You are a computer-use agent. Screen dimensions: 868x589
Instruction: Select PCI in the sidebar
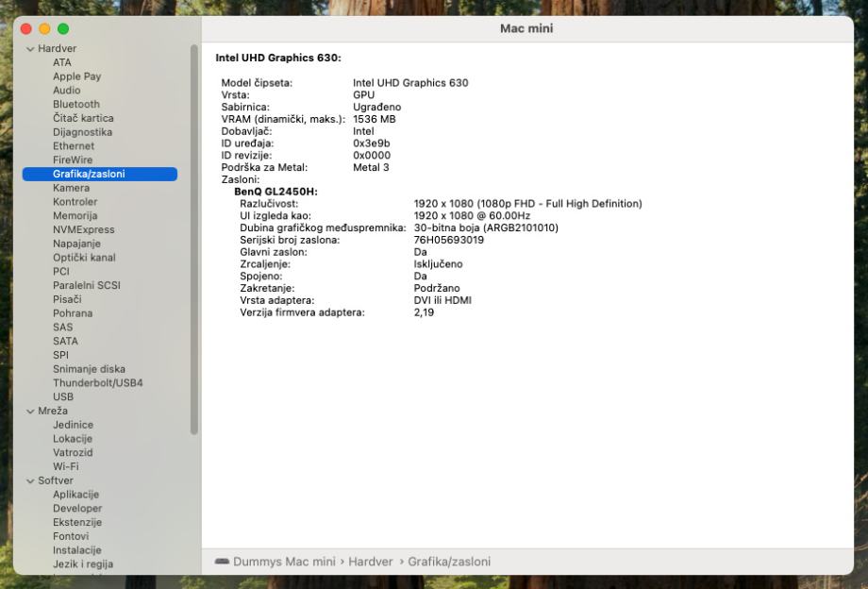61,271
